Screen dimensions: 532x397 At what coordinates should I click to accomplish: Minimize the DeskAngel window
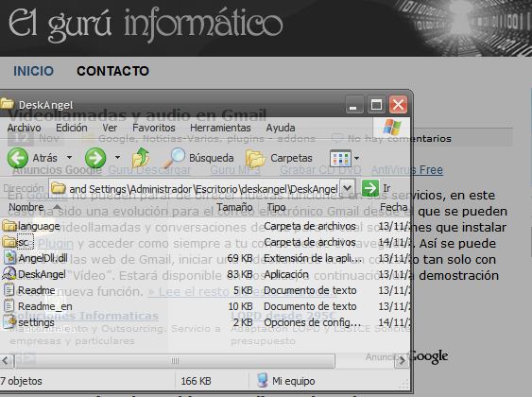click(354, 105)
